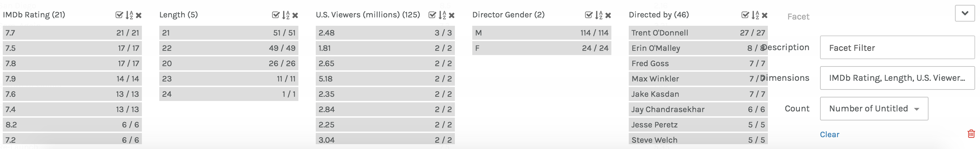The image size is (980, 149).
Task: Click the Clear link
Action: (x=829, y=134)
